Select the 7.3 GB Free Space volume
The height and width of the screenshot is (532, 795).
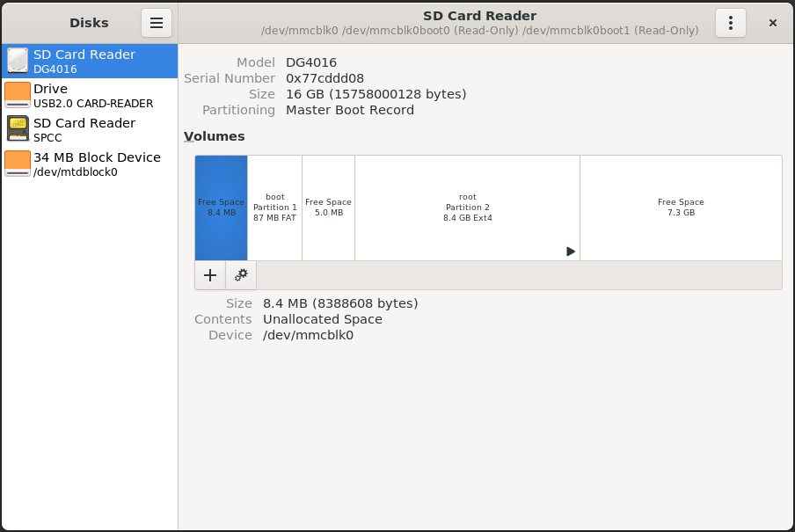coord(681,208)
